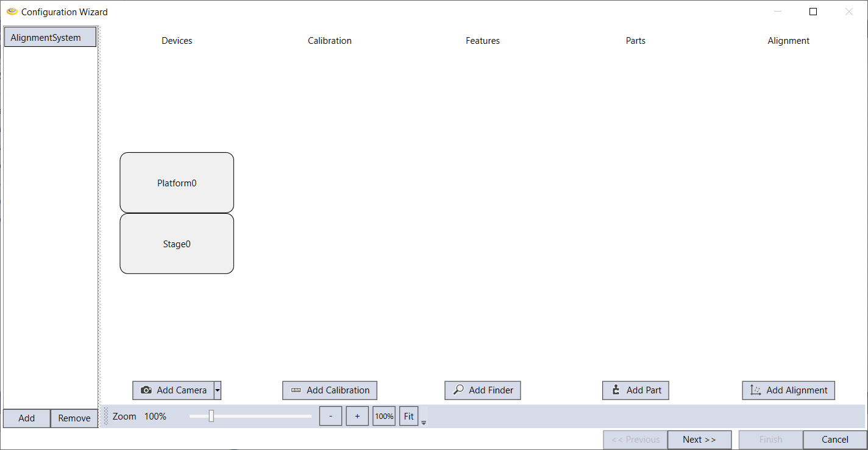This screenshot has width=868, height=450.
Task: Remove the selected system with Remove
Action: point(74,418)
